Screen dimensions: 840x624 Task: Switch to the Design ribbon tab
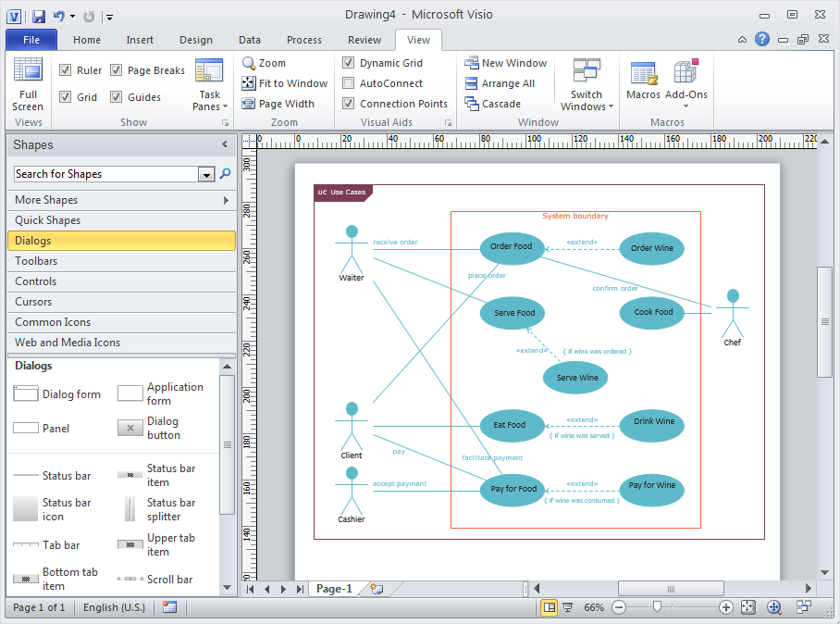pyautogui.click(x=195, y=40)
